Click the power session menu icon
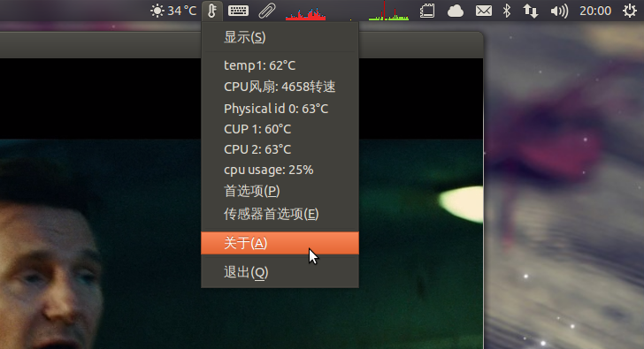The image size is (644, 349). click(x=629, y=11)
